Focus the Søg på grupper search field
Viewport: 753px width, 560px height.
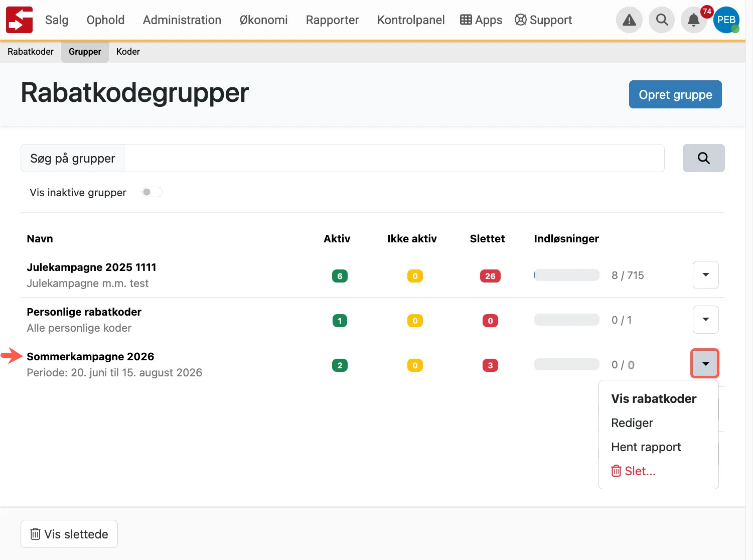(x=394, y=158)
